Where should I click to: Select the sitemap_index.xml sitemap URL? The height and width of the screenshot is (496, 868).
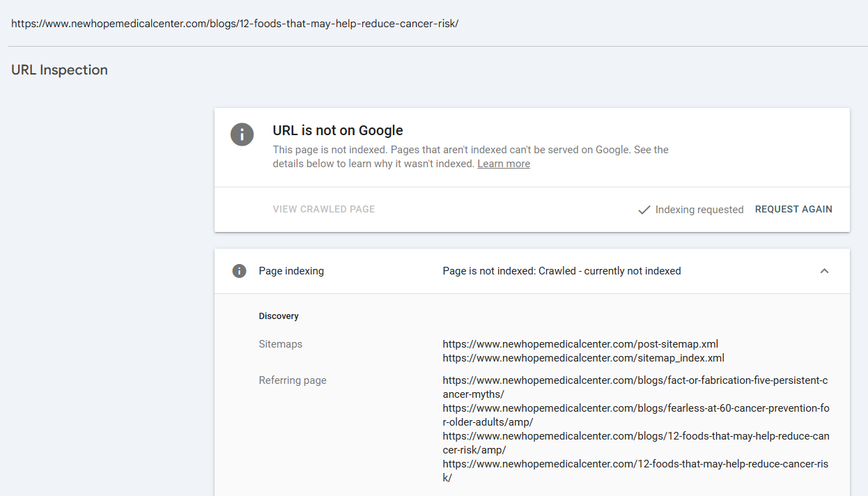click(x=583, y=358)
